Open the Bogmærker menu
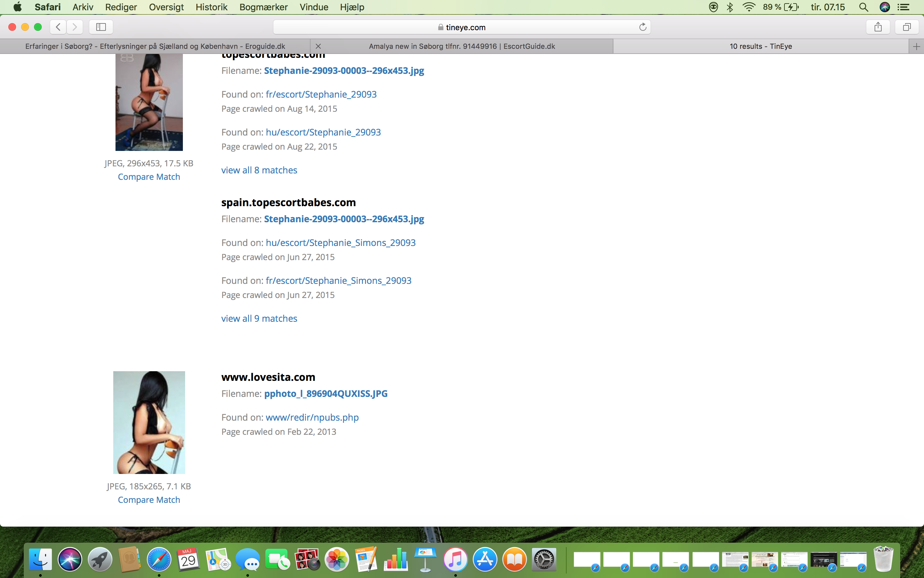Screen dimensions: 924x578 click(263, 7)
